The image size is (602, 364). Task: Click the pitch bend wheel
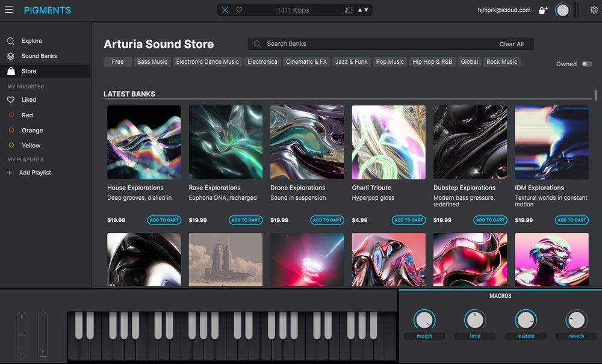click(x=22, y=335)
